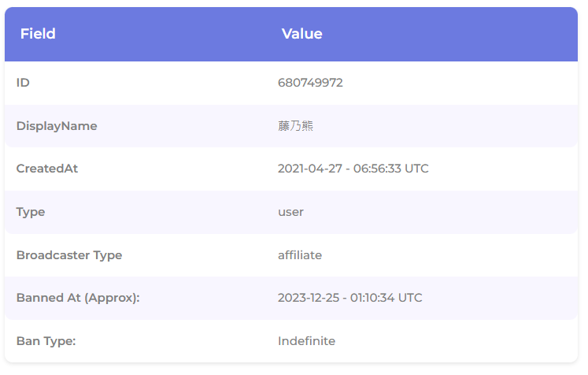Click the affiliate value

(x=300, y=255)
